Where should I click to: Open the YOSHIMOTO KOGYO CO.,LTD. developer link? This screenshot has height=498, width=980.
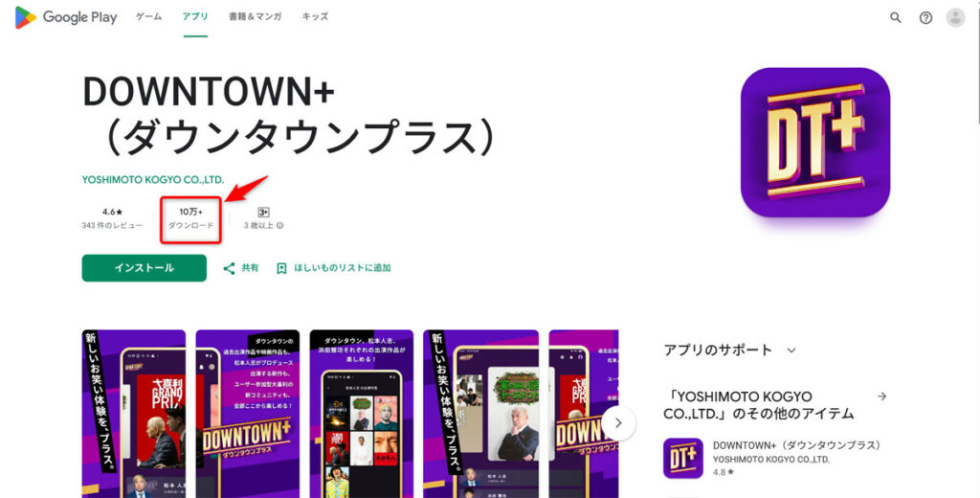[x=153, y=179]
